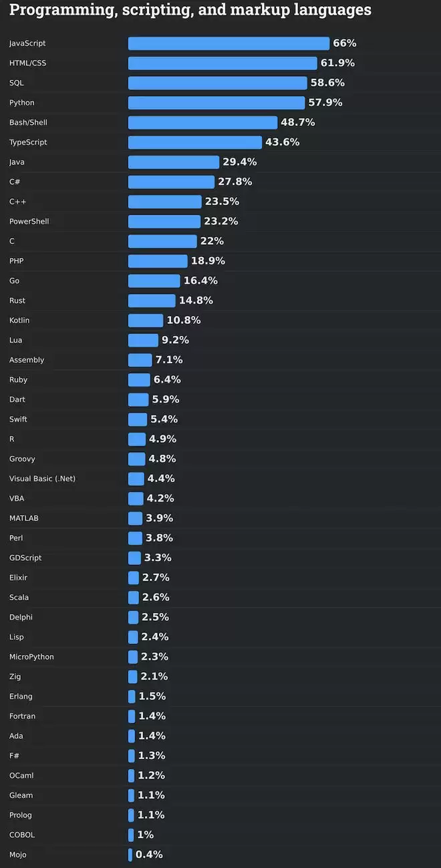Click the GDScript bar
The height and width of the screenshot is (868, 441).
click(135, 558)
